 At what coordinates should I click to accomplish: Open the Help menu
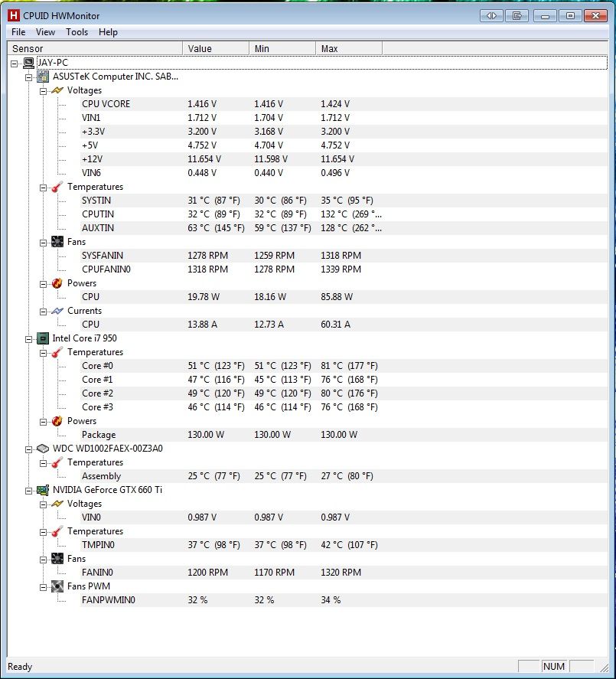coord(108,32)
